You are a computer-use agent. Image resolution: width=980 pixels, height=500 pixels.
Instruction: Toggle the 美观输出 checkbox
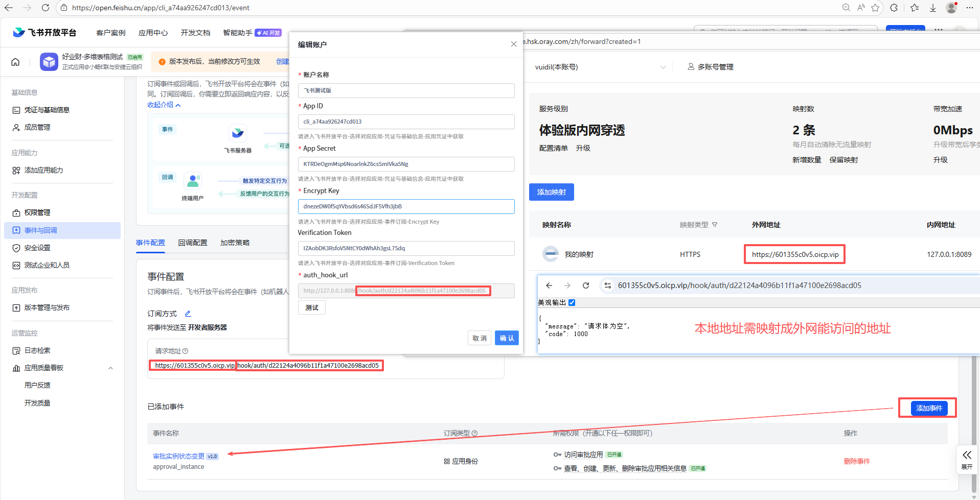(572, 302)
